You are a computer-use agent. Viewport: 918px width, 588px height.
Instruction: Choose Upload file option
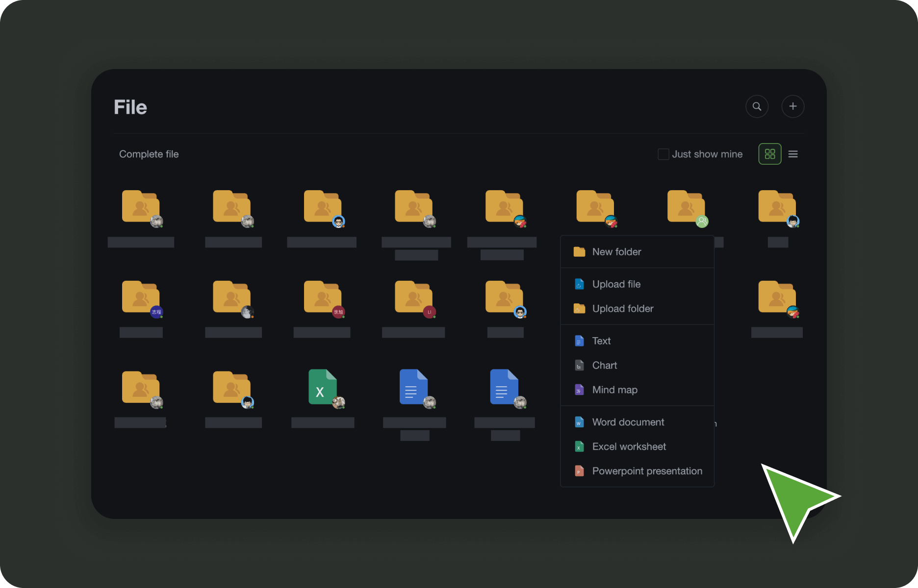616,284
